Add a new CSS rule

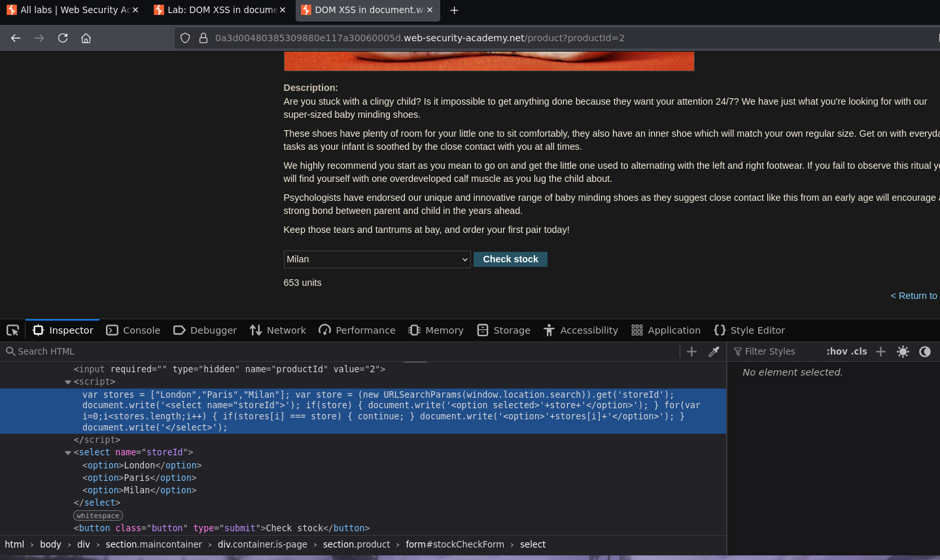880,351
